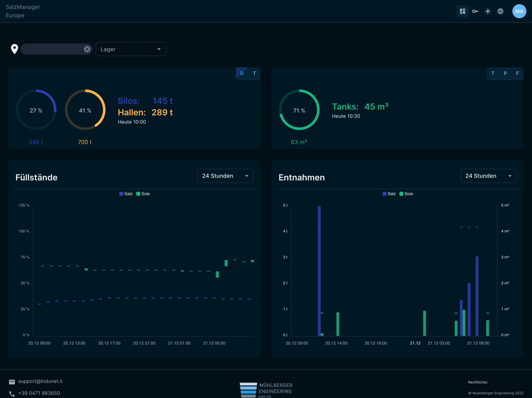532x398 pixels.
Task: Open the MA user avatar menu
Action: [519, 11]
